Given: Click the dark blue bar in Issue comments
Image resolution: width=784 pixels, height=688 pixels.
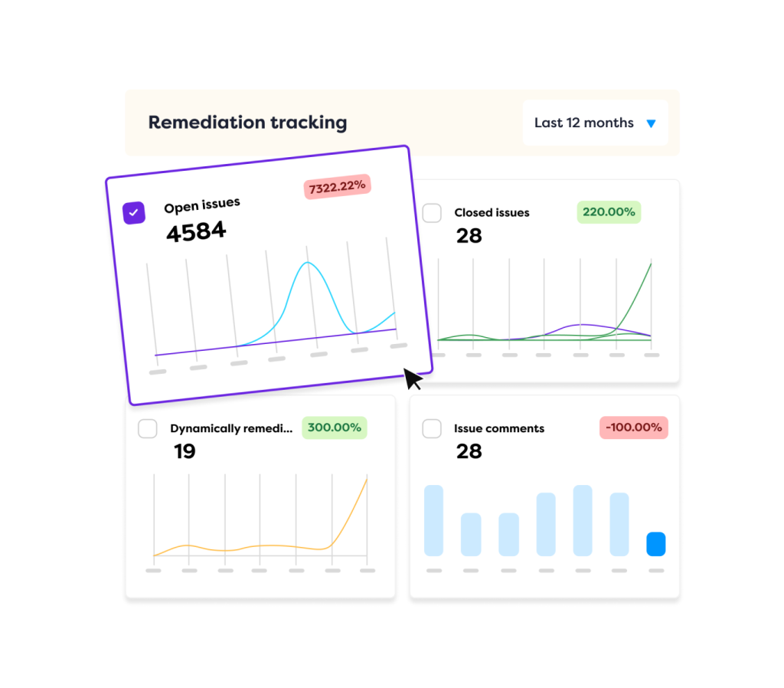Looking at the screenshot, I should pyautogui.click(x=656, y=544).
